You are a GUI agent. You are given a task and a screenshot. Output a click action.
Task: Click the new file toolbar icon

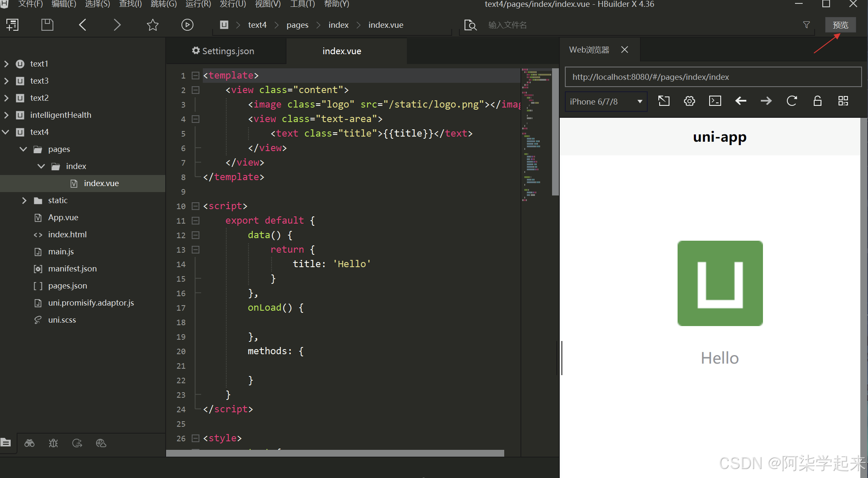(12, 25)
